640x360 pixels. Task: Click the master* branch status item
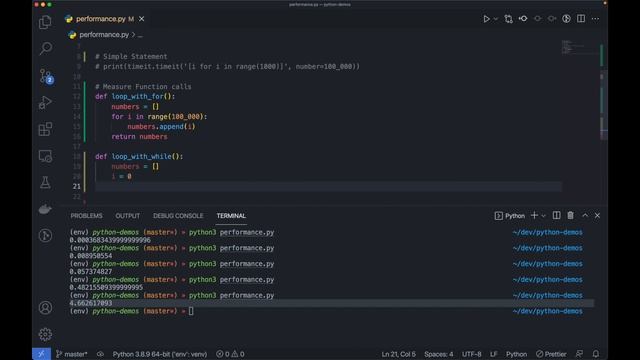72,354
